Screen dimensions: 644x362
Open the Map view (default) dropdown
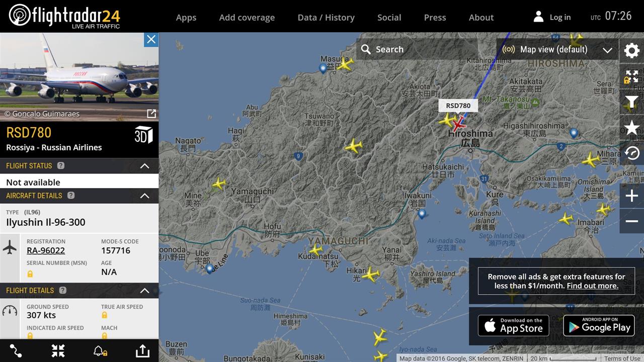pos(557,49)
